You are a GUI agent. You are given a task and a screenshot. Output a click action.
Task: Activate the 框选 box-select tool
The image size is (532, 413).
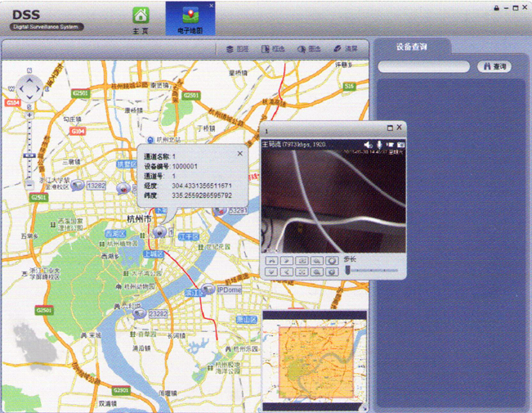click(273, 49)
